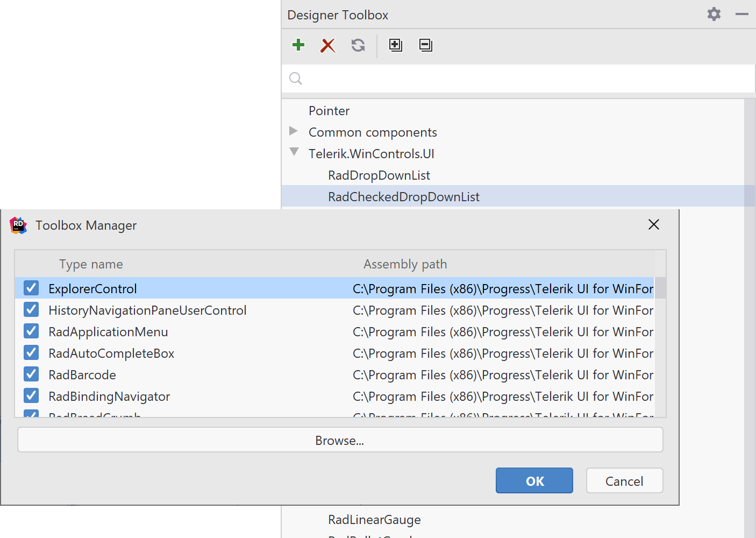Disable the RadBarcode checkbox
Image resolution: width=756 pixels, height=538 pixels.
[31, 374]
